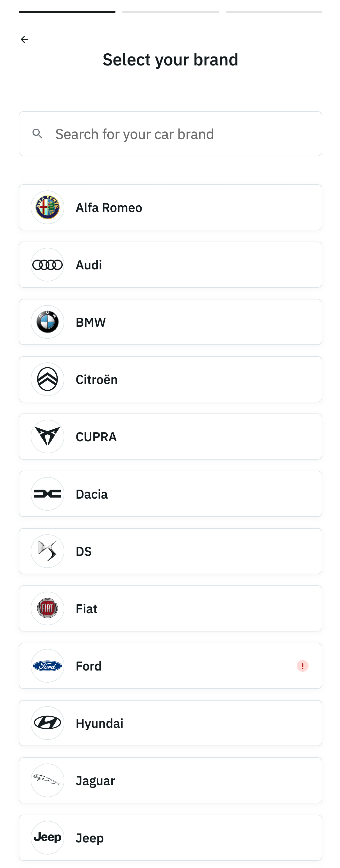Click the Citroën chevron logo
Viewport: 340px width, 868px height.
click(x=47, y=380)
